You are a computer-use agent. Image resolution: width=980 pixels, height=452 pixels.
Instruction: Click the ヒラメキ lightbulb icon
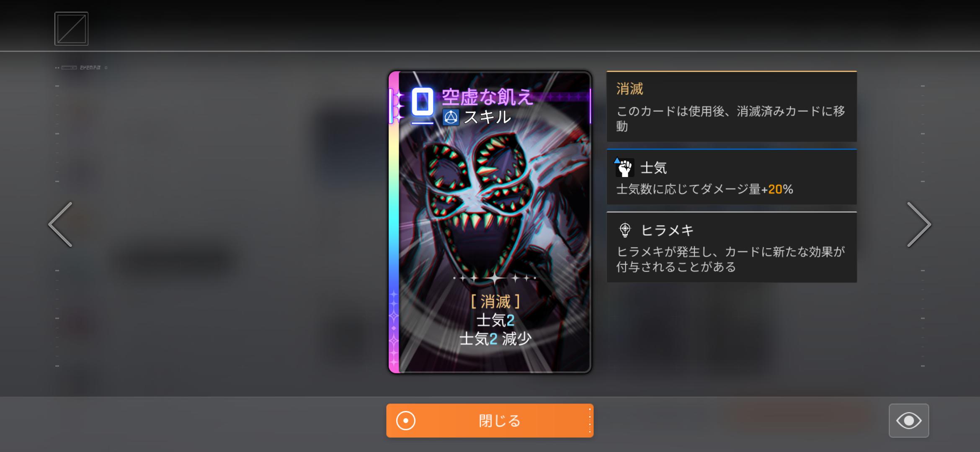tap(625, 230)
